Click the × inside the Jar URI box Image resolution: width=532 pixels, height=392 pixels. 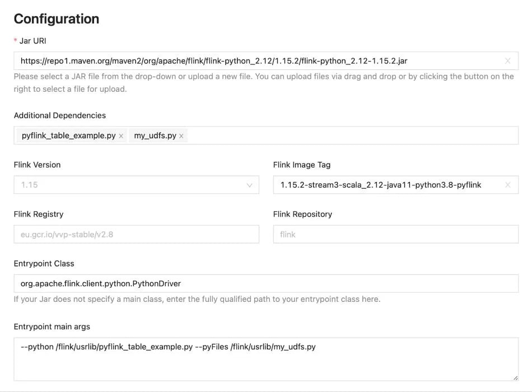pos(508,60)
